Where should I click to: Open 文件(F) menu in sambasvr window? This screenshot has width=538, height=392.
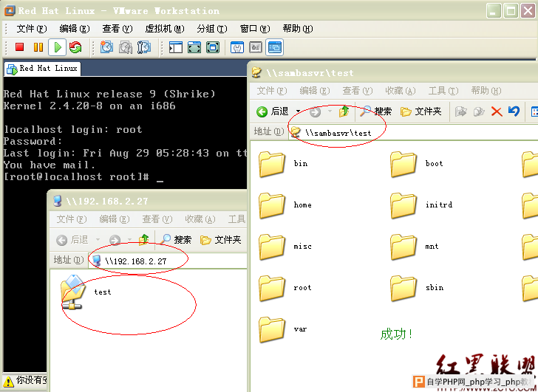pos(272,91)
